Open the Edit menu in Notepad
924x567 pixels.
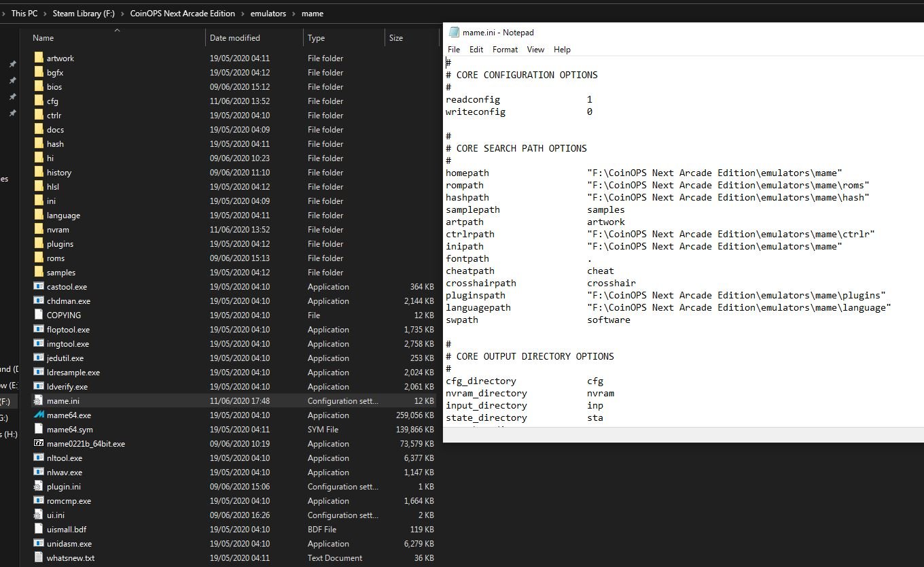pyautogui.click(x=476, y=50)
